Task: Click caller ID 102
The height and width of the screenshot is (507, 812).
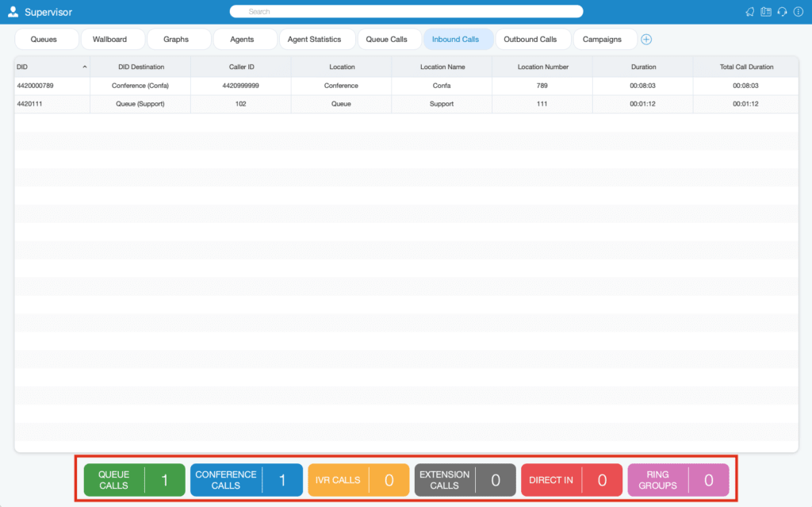Action: click(x=241, y=104)
